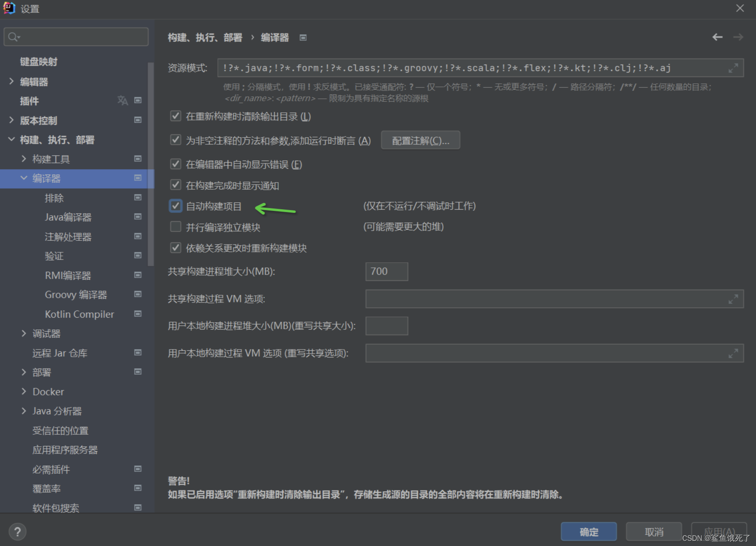Toggle 在编辑器中自动显示错误 checkbox
The image size is (756, 546).
coord(176,164)
